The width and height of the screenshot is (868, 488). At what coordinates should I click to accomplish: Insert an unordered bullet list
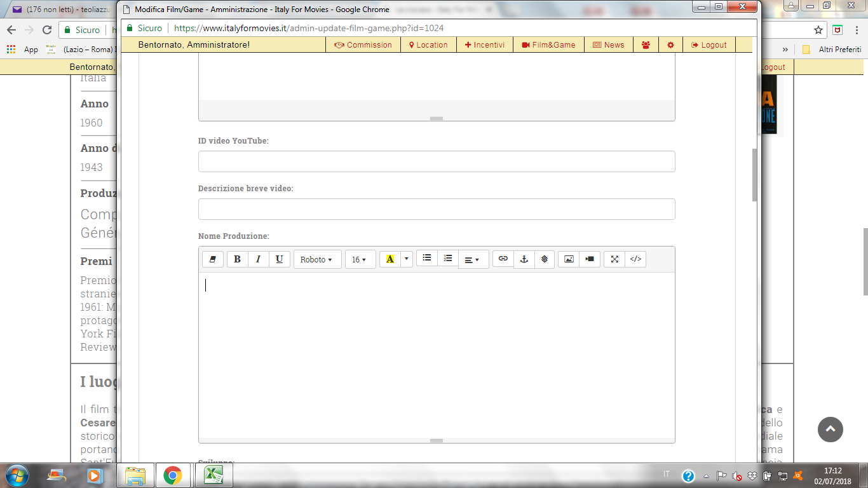click(x=427, y=258)
